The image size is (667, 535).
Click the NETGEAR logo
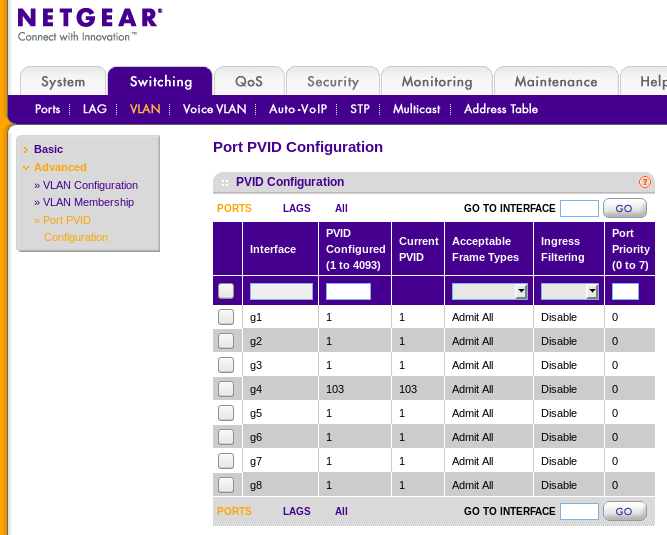pos(90,25)
